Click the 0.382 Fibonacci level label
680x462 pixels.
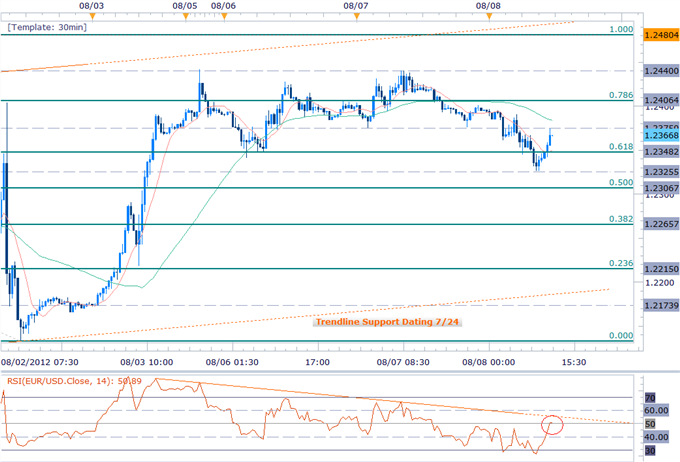(621, 219)
